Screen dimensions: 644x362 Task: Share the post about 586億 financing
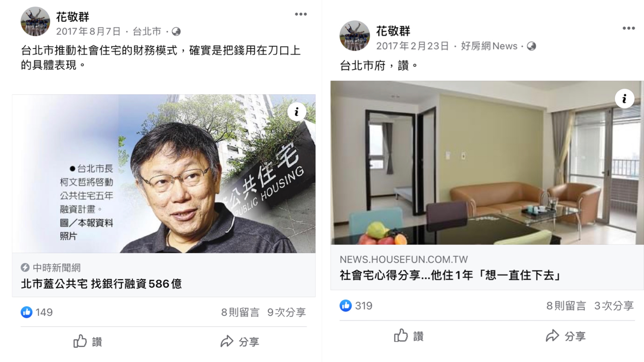click(x=240, y=341)
